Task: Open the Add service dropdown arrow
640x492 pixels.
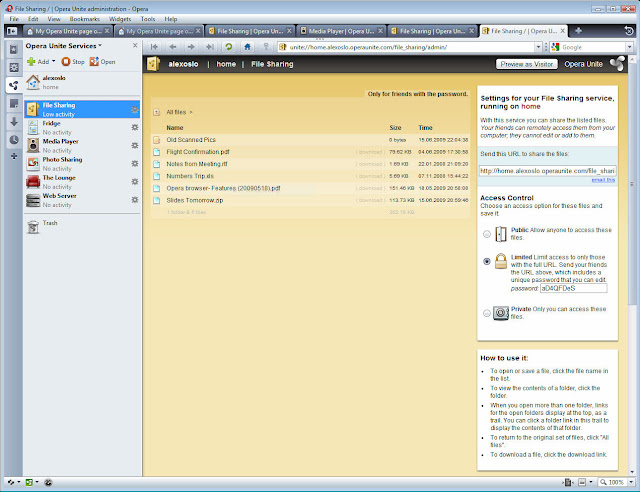Action: click(x=53, y=61)
